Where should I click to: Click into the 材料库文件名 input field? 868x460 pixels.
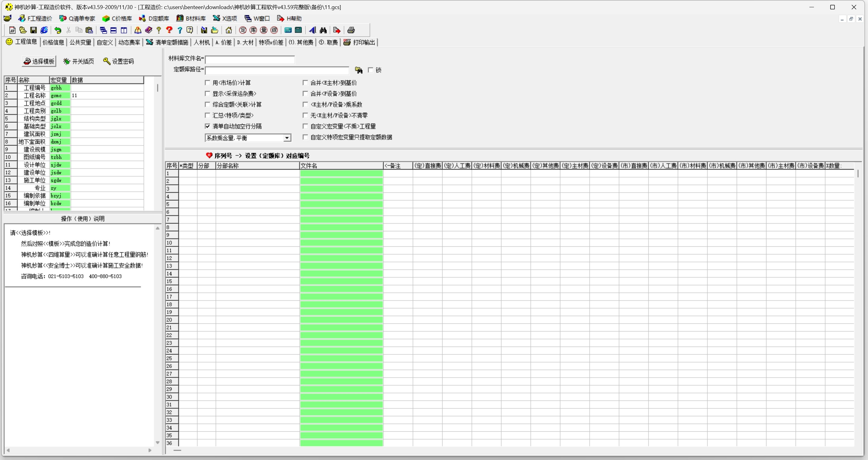pos(250,60)
